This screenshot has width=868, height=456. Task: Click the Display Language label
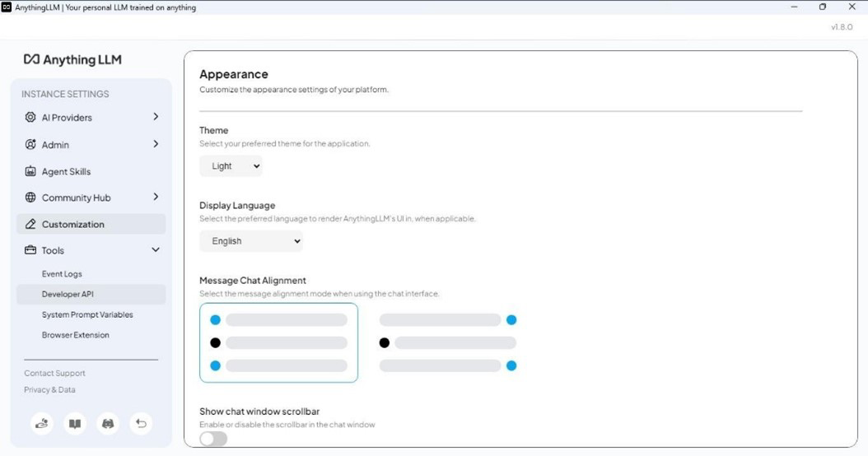pyautogui.click(x=237, y=205)
